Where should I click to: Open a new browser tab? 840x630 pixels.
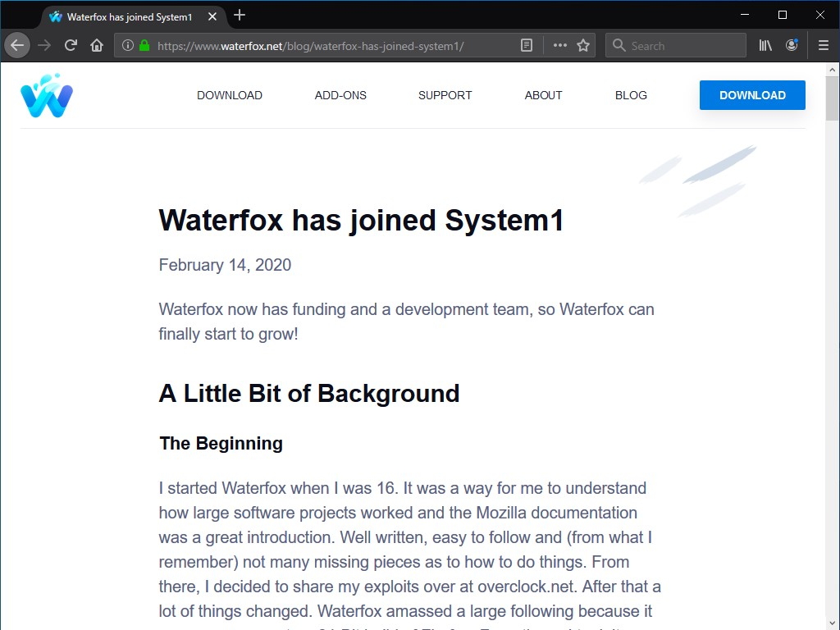(238, 15)
